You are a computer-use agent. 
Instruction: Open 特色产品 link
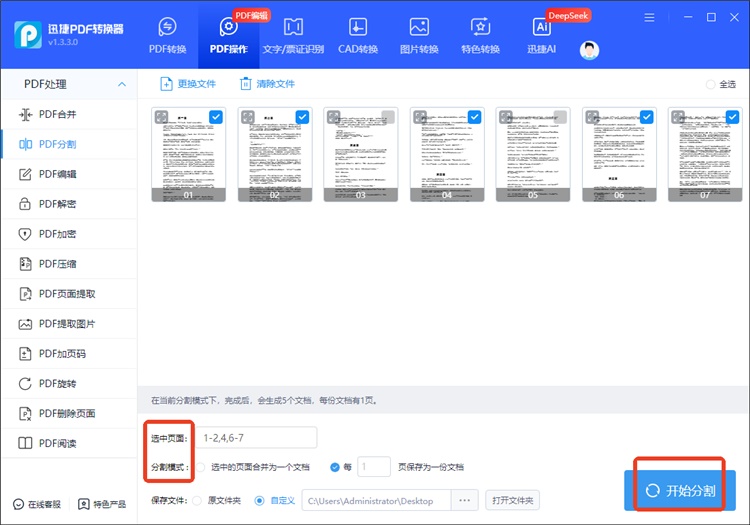coord(102,504)
